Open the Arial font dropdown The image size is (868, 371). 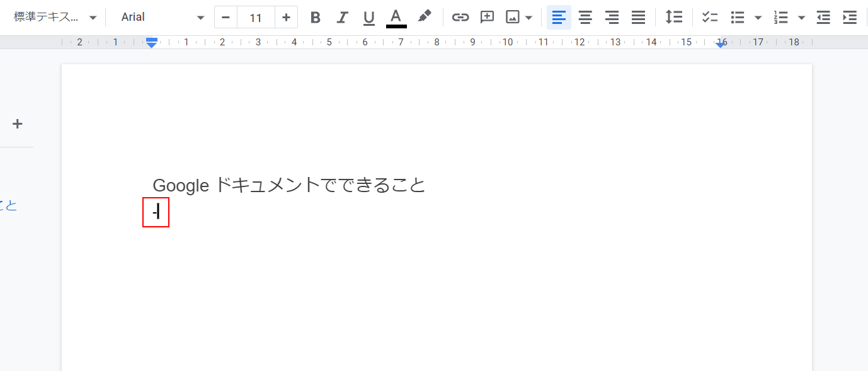coord(163,17)
